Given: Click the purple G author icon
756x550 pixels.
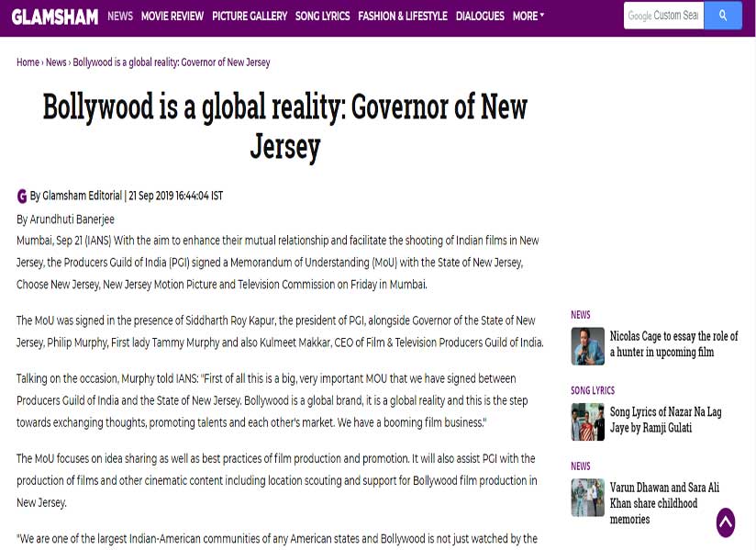Looking at the screenshot, I should click(22, 196).
